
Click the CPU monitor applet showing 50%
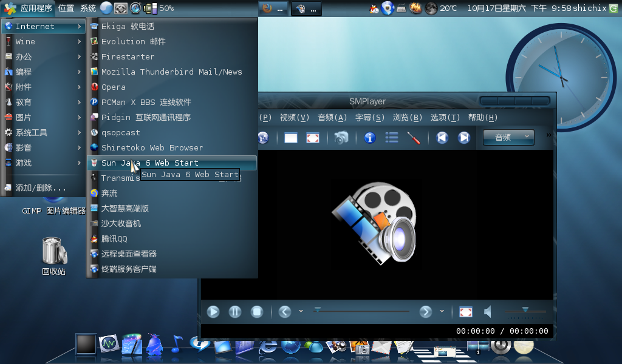159,8
